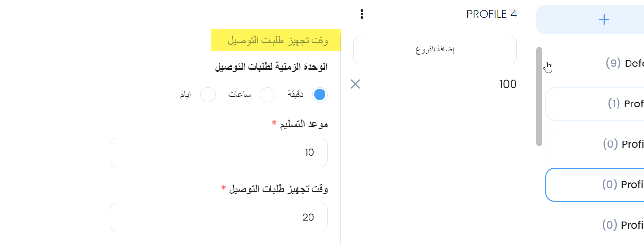Click the yellow highlighted وقت تجهيز طلبات التوصيل heading
This screenshot has width=644, height=244.
(276, 40)
